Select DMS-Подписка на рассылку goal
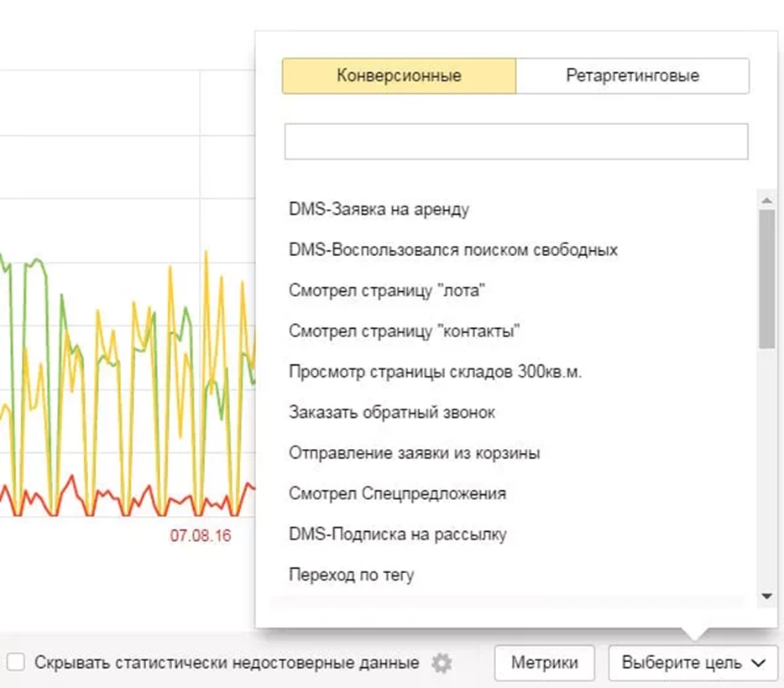This screenshot has width=784, height=688. [x=398, y=534]
